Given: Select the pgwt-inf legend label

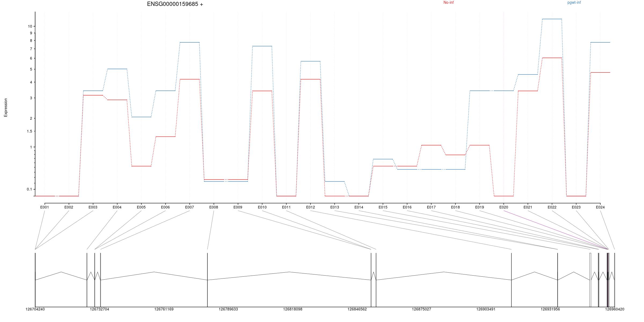Looking at the screenshot, I should tap(574, 3).
